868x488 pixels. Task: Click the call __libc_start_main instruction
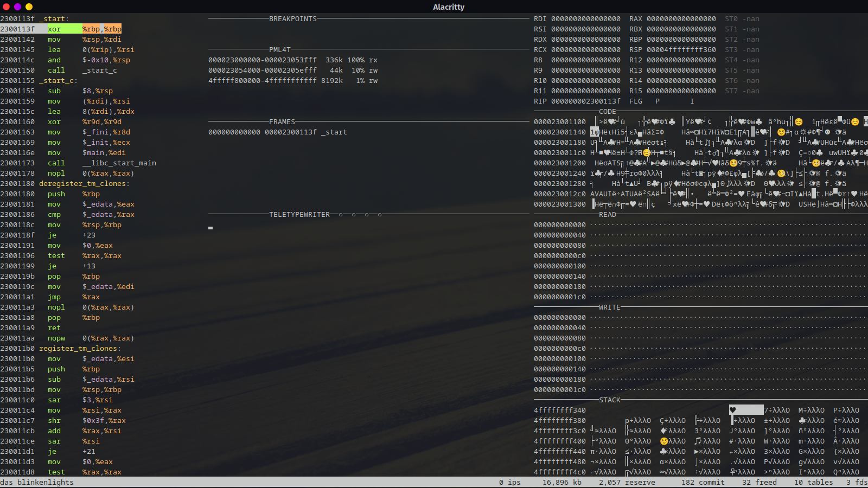78,163
